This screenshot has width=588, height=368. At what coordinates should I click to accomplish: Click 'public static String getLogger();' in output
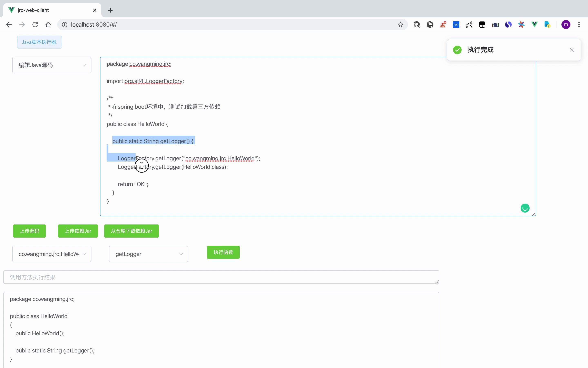55,350
